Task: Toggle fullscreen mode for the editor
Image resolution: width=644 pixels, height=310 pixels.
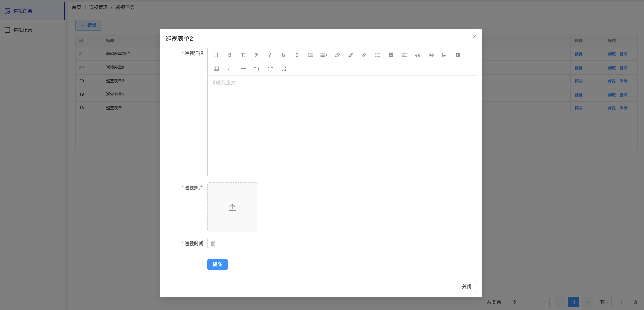Action: point(283,69)
